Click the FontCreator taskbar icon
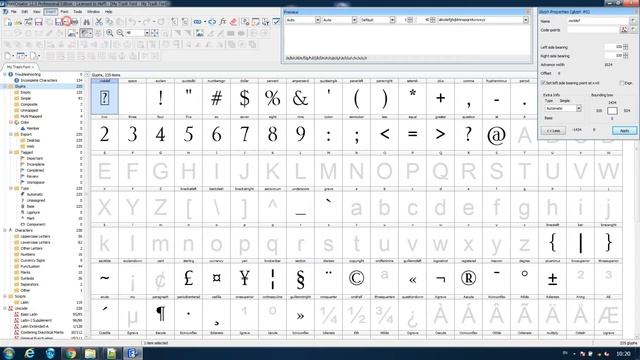This screenshot has height=360, width=640. coord(132,353)
